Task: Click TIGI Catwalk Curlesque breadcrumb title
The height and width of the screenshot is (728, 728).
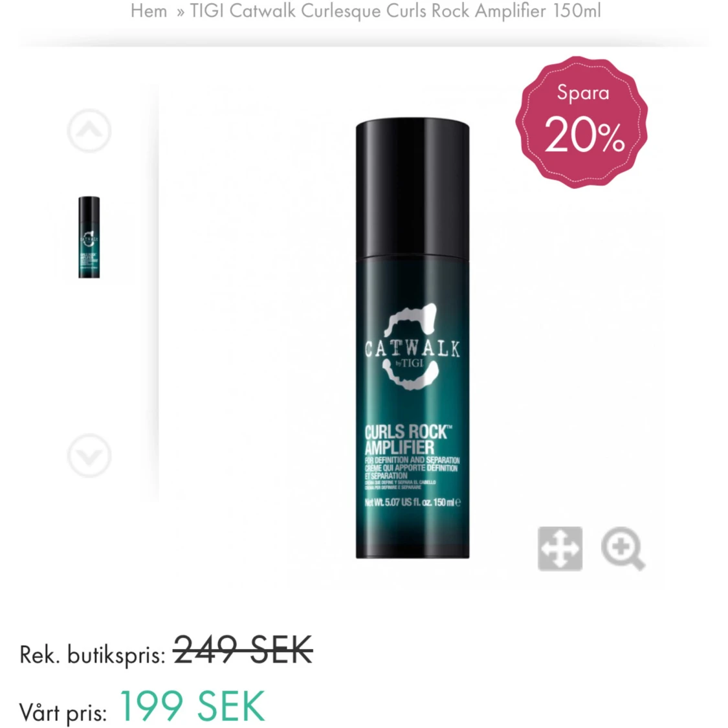Action: 395,11
